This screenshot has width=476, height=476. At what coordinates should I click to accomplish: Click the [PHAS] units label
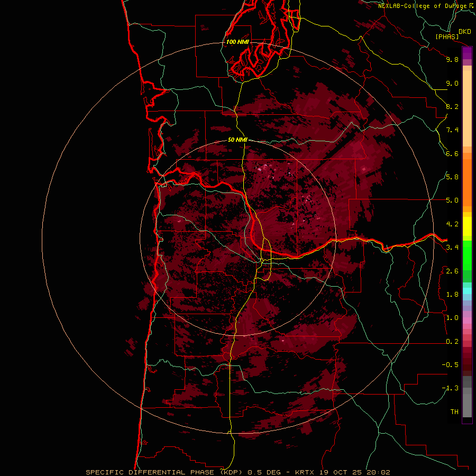(447, 36)
